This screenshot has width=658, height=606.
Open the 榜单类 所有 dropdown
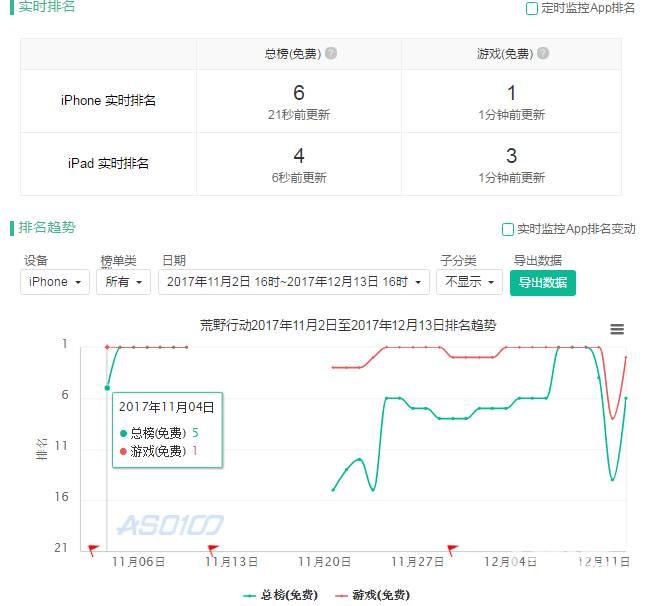pyautogui.click(x=123, y=282)
